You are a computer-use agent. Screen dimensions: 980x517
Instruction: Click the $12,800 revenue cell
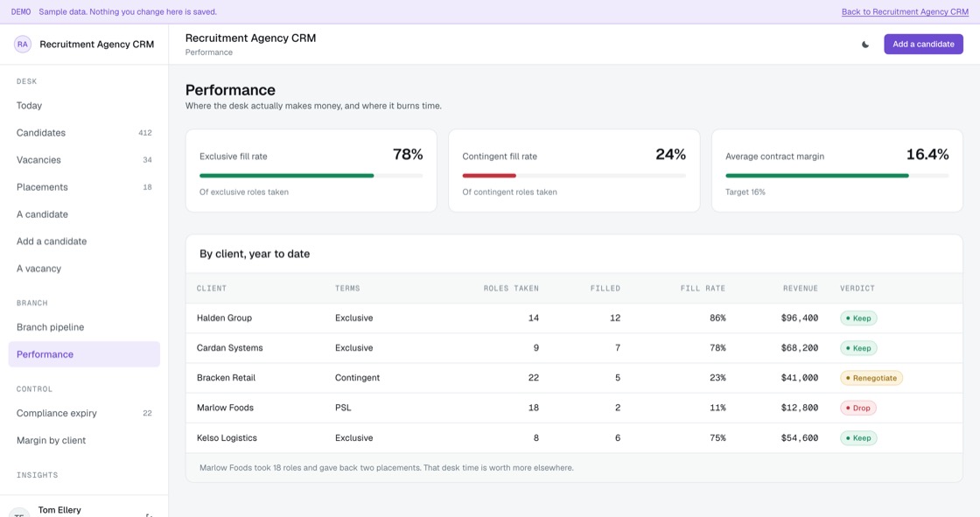pos(800,409)
